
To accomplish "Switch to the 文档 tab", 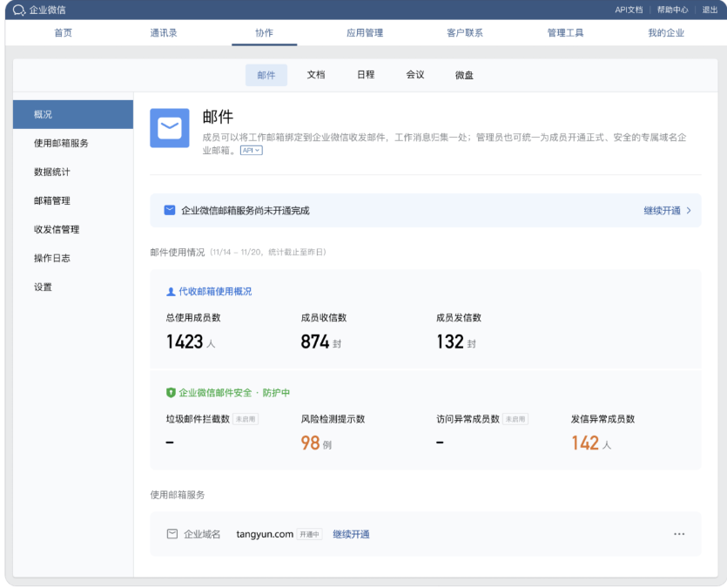I will (315, 75).
